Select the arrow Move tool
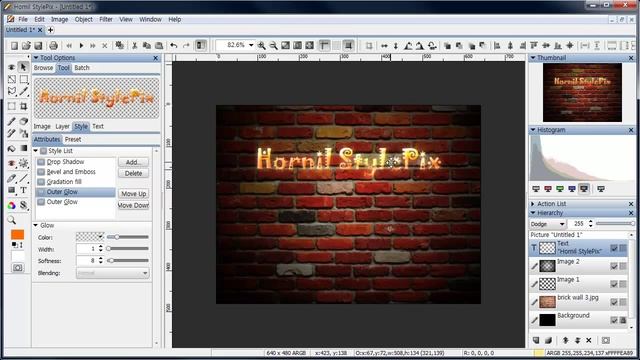Viewport: 640px width, 360px height. click(23, 67)
